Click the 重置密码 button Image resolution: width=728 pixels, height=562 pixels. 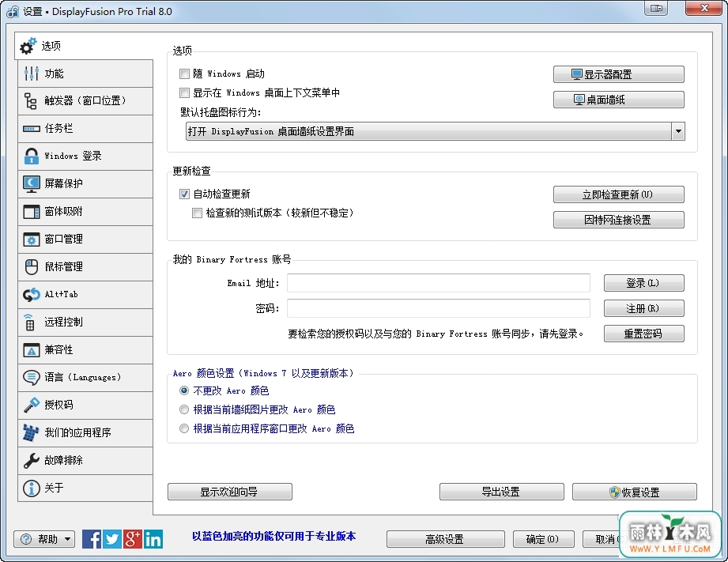click(x=644, y=334)
